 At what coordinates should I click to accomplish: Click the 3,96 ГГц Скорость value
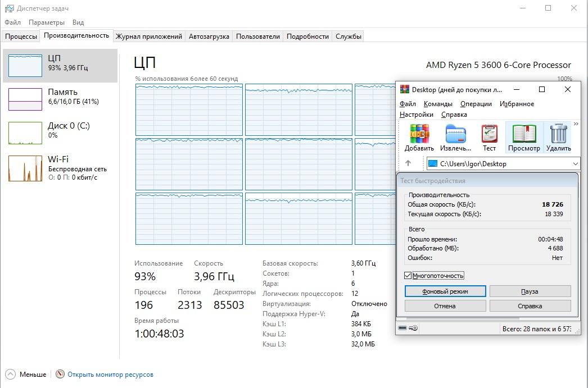coord(214,276)
